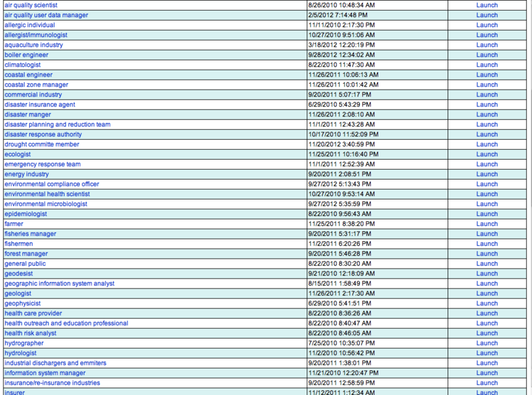
Task: Click Launch for fisheries manager
Action: pyautogui.click(x=487, y=234)
